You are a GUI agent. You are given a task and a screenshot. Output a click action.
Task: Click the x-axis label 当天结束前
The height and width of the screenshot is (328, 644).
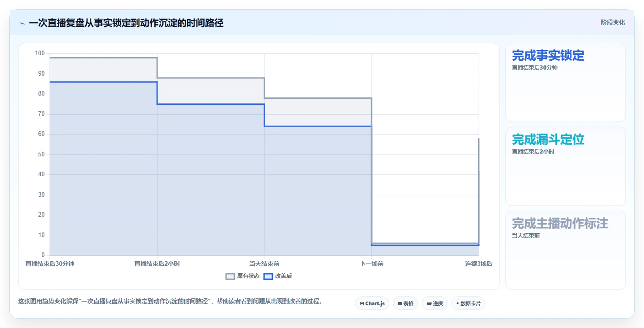coord(264,264)
